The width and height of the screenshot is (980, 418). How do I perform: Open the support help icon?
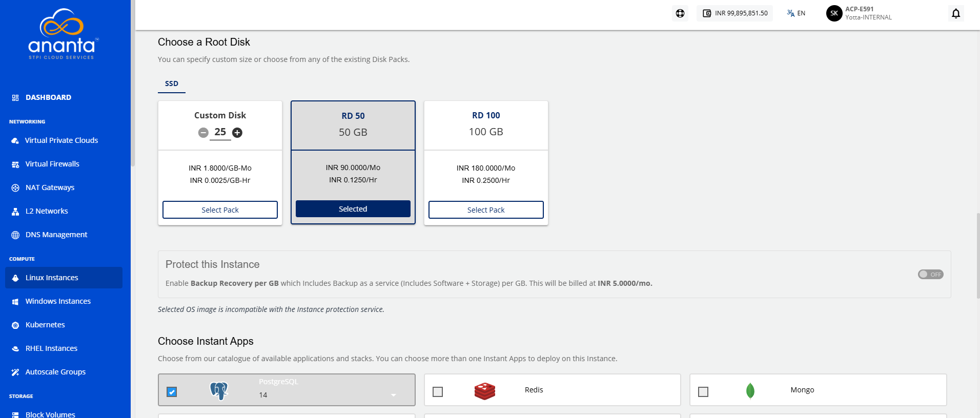click(680, 13)
